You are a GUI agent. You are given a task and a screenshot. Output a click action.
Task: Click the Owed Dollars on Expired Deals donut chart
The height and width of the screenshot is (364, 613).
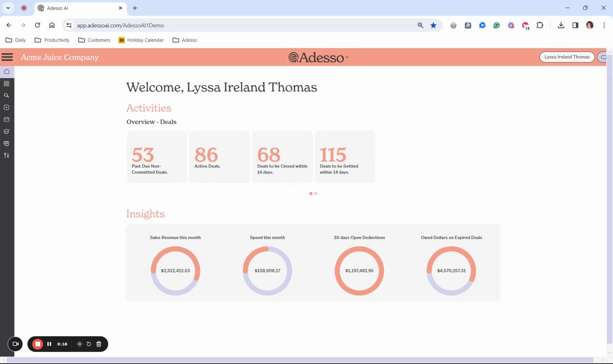451,271
